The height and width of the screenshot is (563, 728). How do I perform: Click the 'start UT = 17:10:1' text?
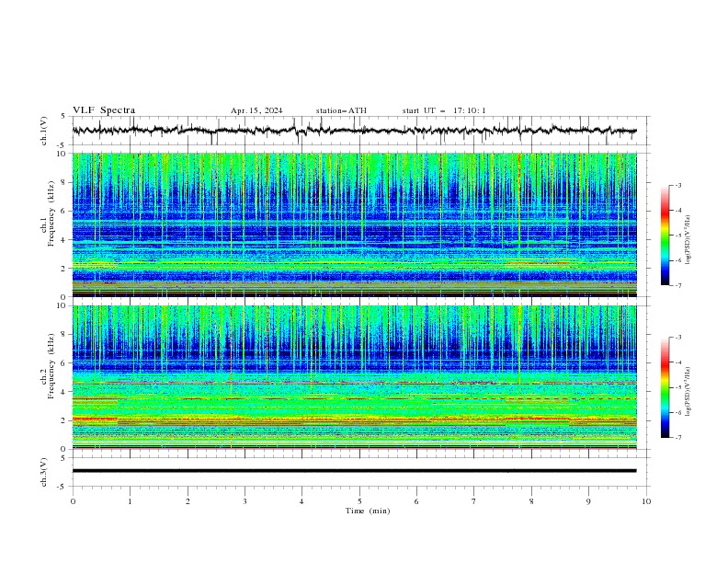(444, 110)
